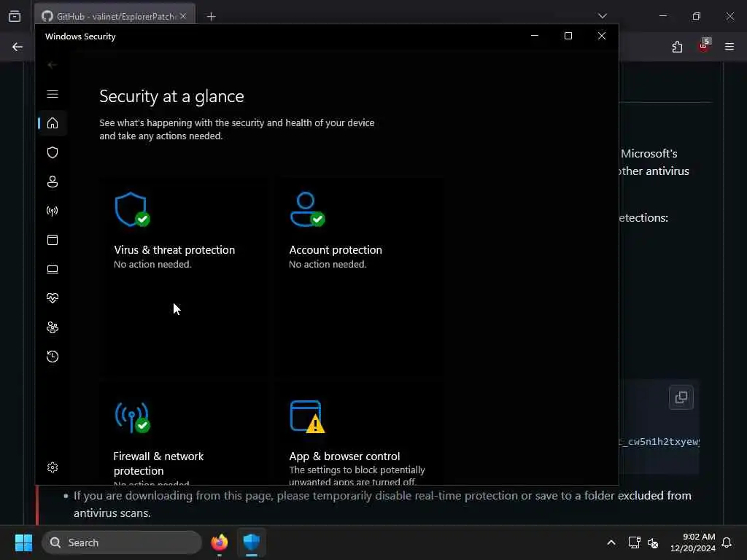
Task: Open the Virus & threat protection title link
Action: pyautogui.click(x=174, y=250)
